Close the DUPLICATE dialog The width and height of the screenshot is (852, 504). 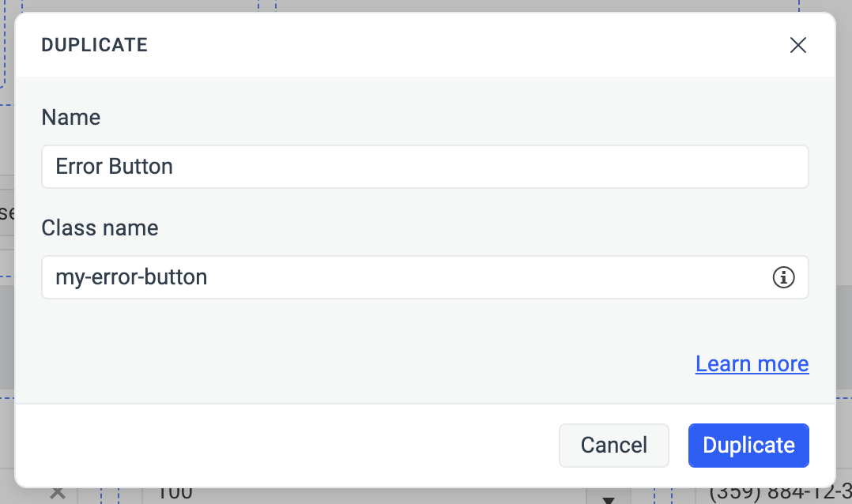point(797,45)
